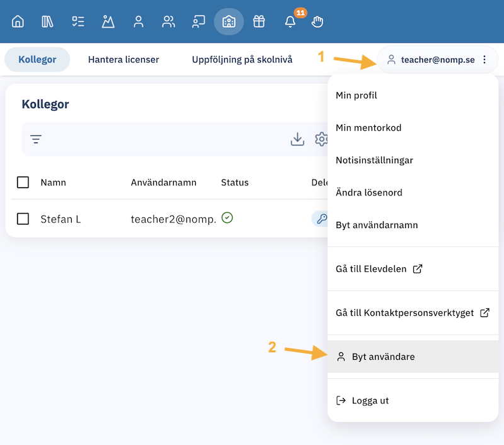Select Min profil from the menu
The image size is (504, 445).
click(413, 96)
